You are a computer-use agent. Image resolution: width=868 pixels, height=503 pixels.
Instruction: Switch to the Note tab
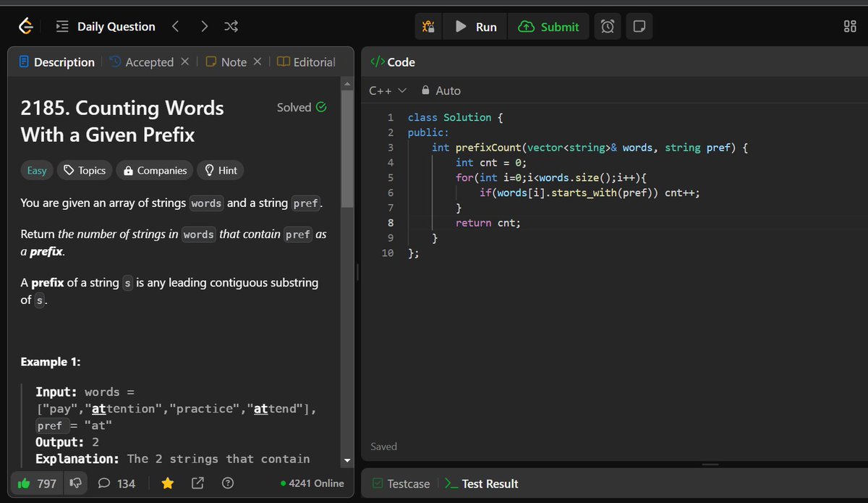(x=226, y=62)
